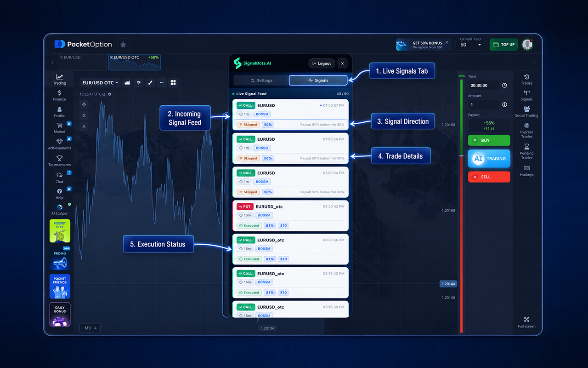Screen dimensions: 588x368
Task: Open time settings gear beside 13:26:17 UTC+2
Action: tap(109, 94)
